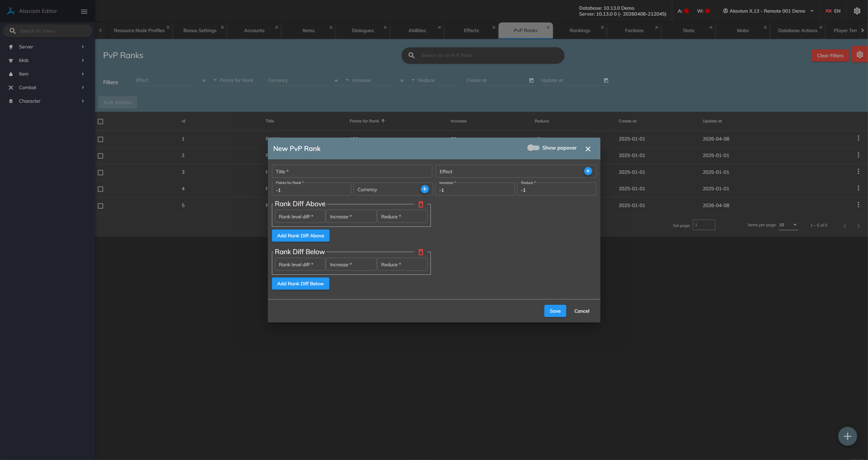Click the plus icon in Effect field
This screenshot has height=460, width=868.
click(588, 171)
